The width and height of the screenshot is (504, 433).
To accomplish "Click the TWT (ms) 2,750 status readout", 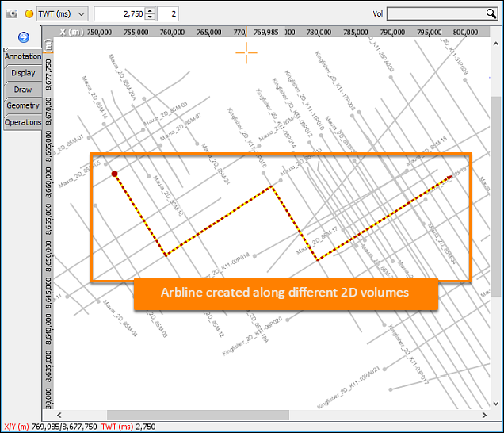I will coord(128,427).
